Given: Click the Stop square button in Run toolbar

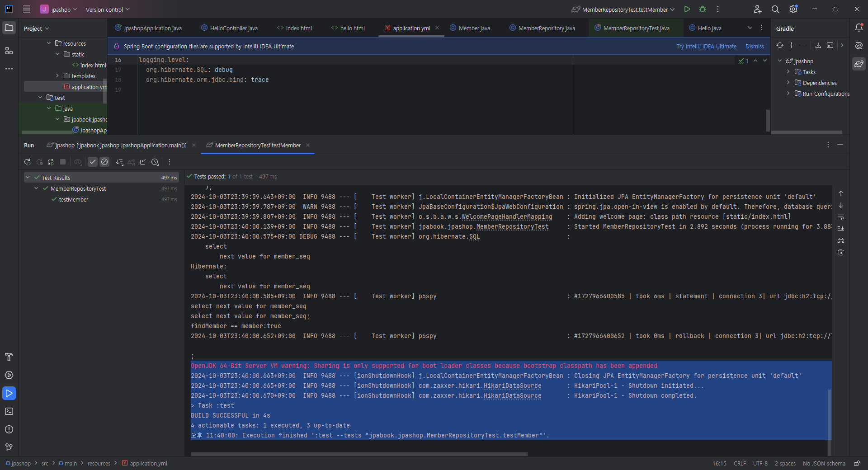Looking at the screenshot, I should click(x=63, y=162).
